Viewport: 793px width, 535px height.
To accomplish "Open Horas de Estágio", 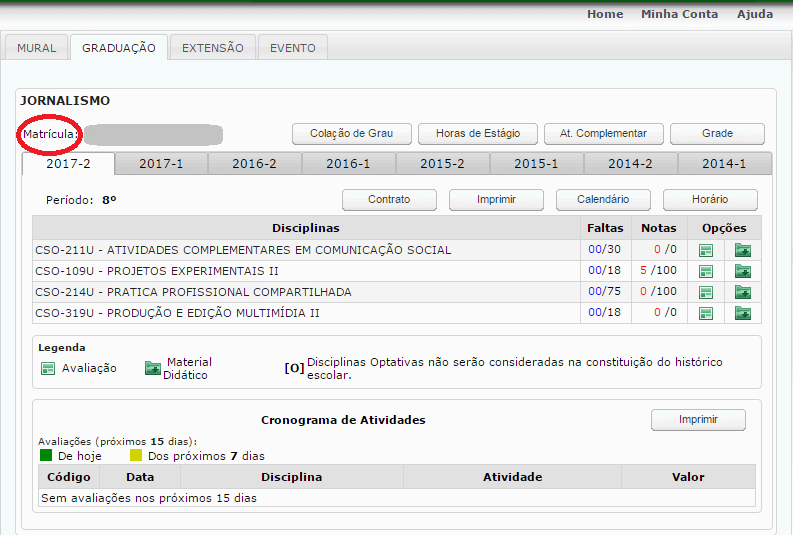I will pyautogui.click(x=478, y=133).
